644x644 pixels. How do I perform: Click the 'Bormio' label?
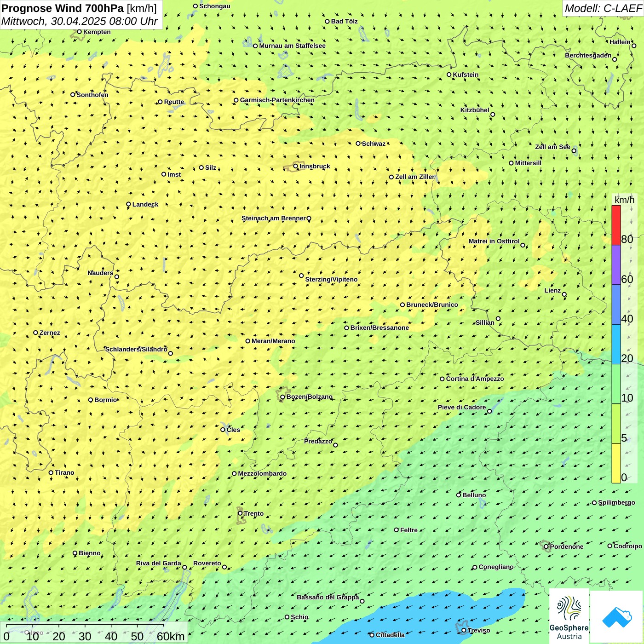106,400
